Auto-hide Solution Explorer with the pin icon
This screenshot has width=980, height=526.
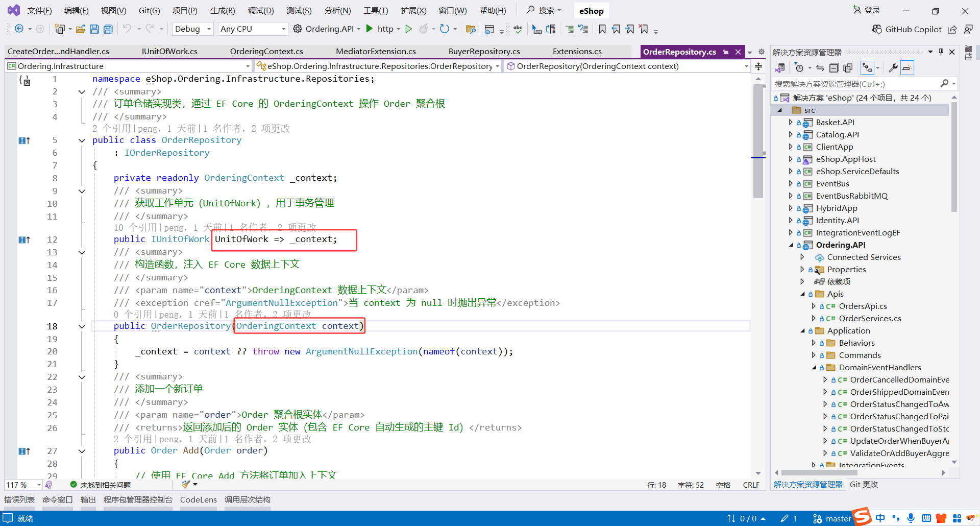(x=941, y=51)
